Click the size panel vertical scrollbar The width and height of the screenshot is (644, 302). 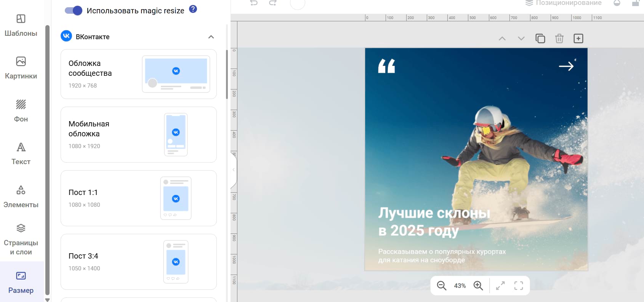click(x=227, y=74)
